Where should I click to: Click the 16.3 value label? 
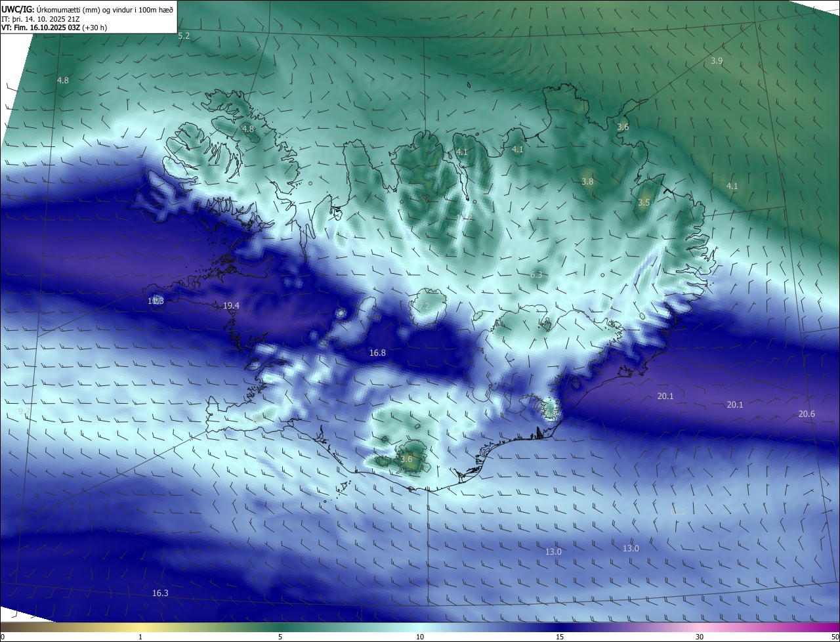point(160,593)
